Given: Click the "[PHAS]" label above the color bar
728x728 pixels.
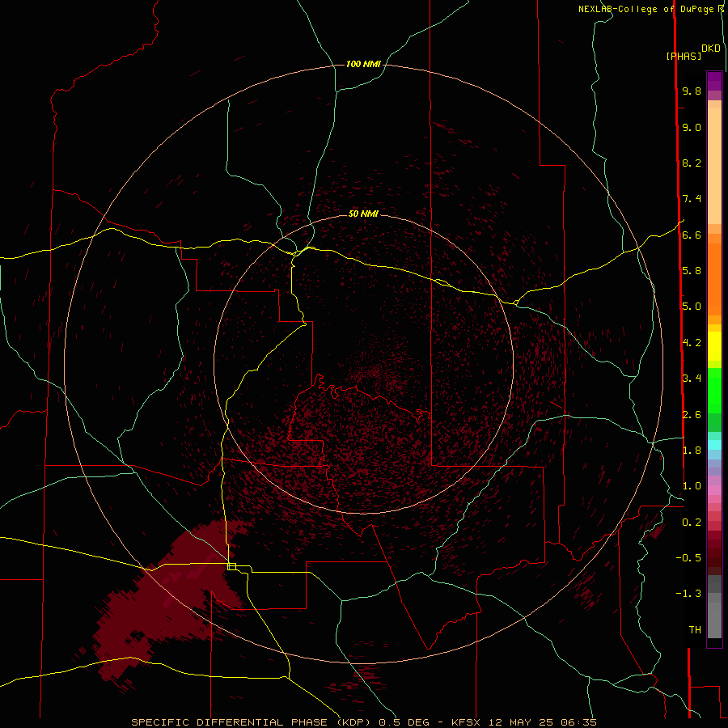Looking at the screenshot, I should pyautogui.click(x=684, y=57).
